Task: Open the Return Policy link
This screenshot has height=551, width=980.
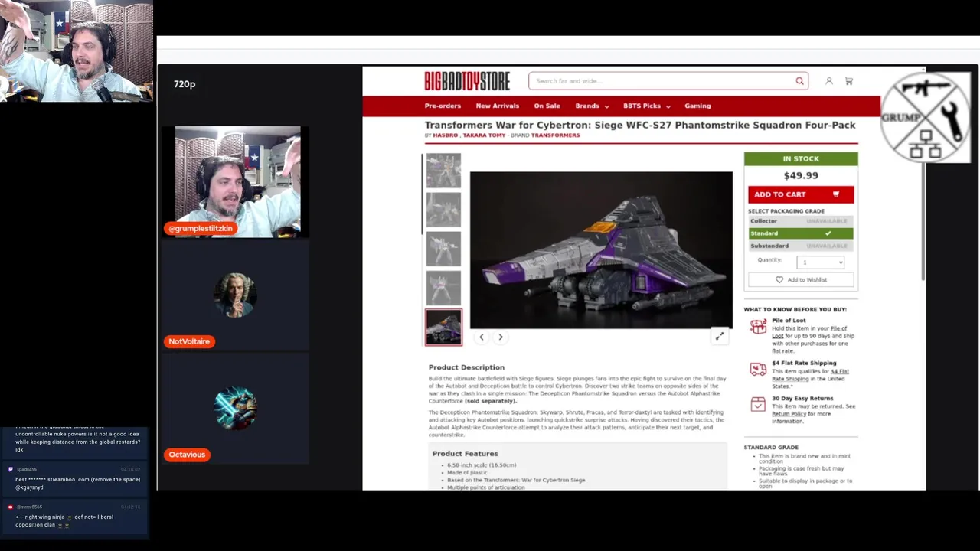Action: tap(789, 414)
